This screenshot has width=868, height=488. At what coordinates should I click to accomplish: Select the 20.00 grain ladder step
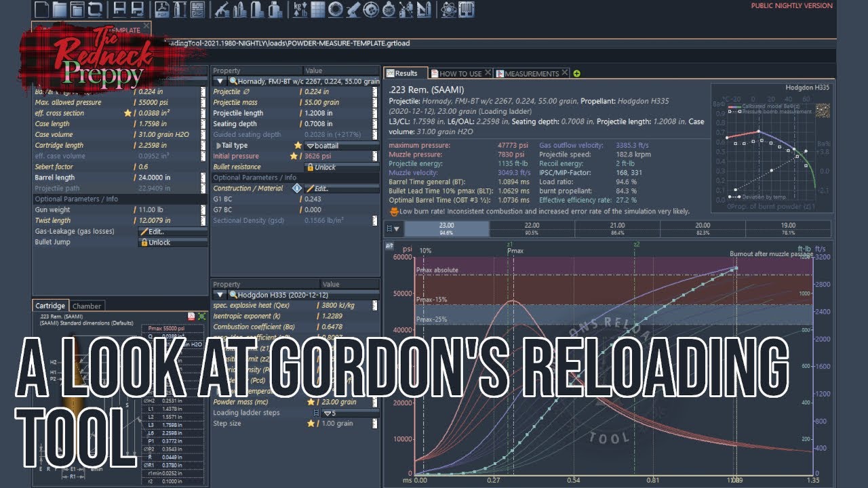click(703, 228)
